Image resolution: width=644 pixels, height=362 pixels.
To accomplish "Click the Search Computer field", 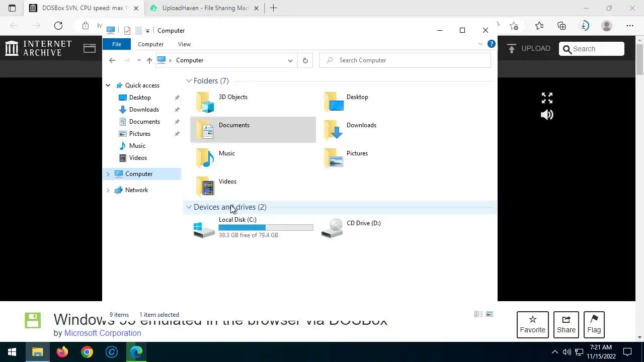I will point(405,60).
